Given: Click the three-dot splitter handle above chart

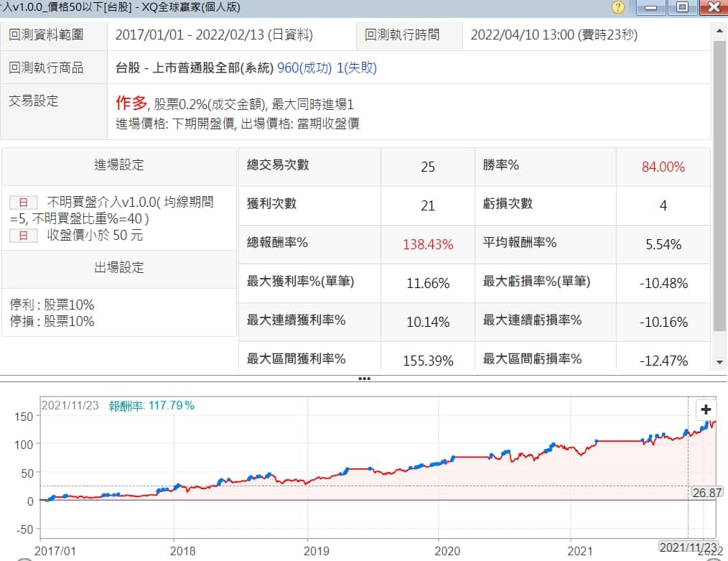Looking at the screenshot, I should [364, 378].
